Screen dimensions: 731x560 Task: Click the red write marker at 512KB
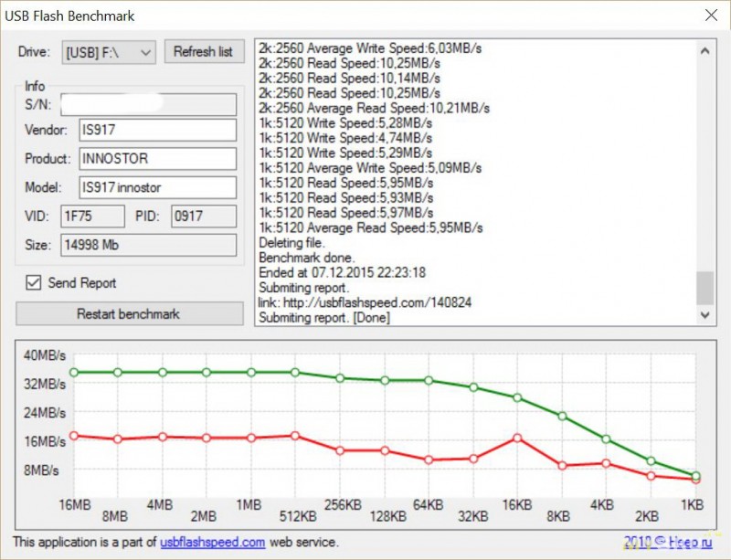pos(295,436)
